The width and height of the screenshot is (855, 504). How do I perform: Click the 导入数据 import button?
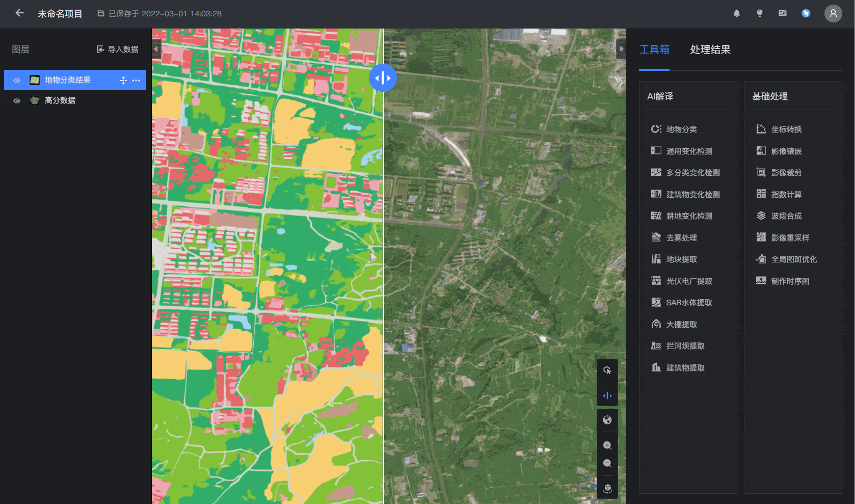(118, 49)
